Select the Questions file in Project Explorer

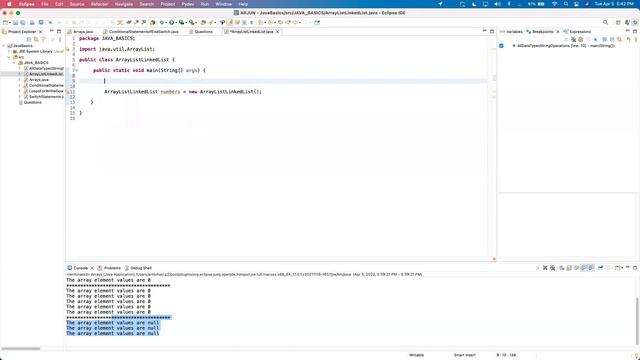coord(33,102)
